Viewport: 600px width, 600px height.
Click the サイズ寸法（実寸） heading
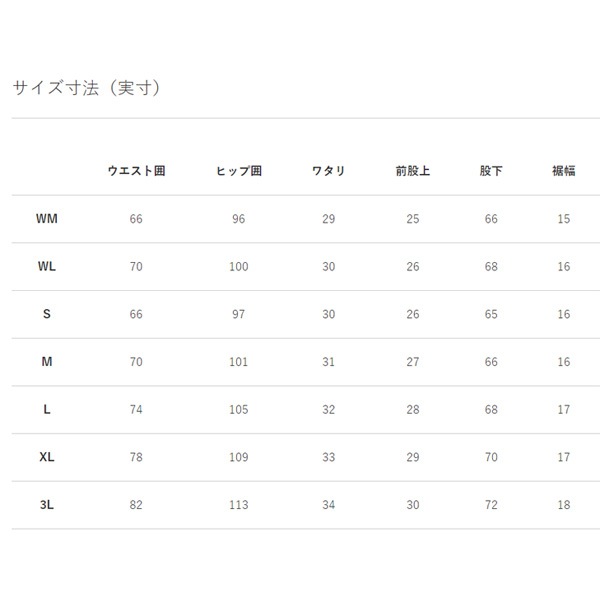click(86, 88)
